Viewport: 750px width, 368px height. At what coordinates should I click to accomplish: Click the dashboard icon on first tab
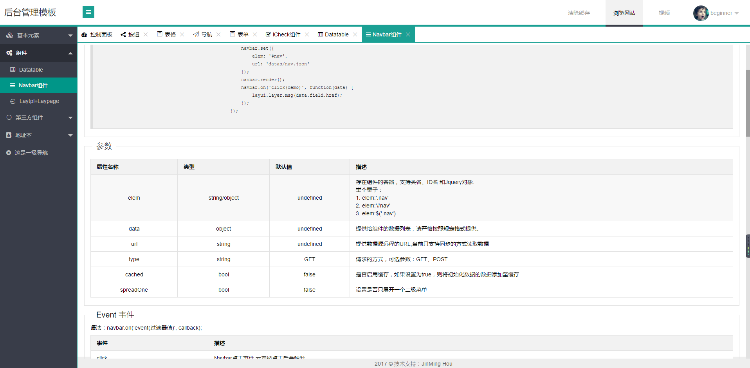(84, 34)
